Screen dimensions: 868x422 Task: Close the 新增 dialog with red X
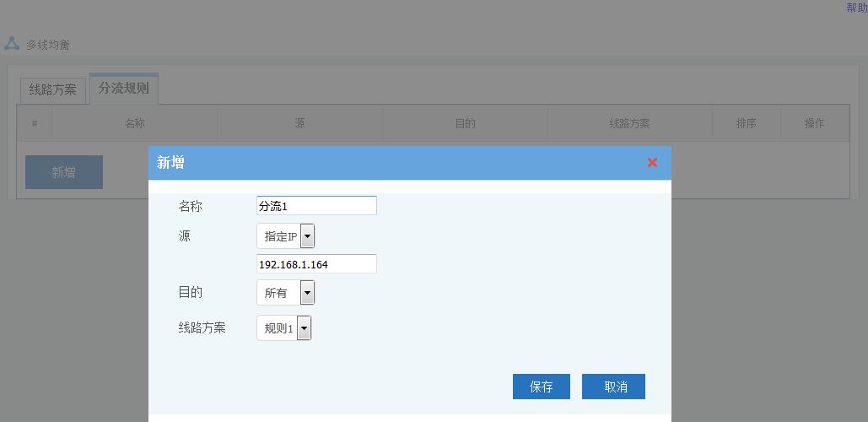[652, 162]
